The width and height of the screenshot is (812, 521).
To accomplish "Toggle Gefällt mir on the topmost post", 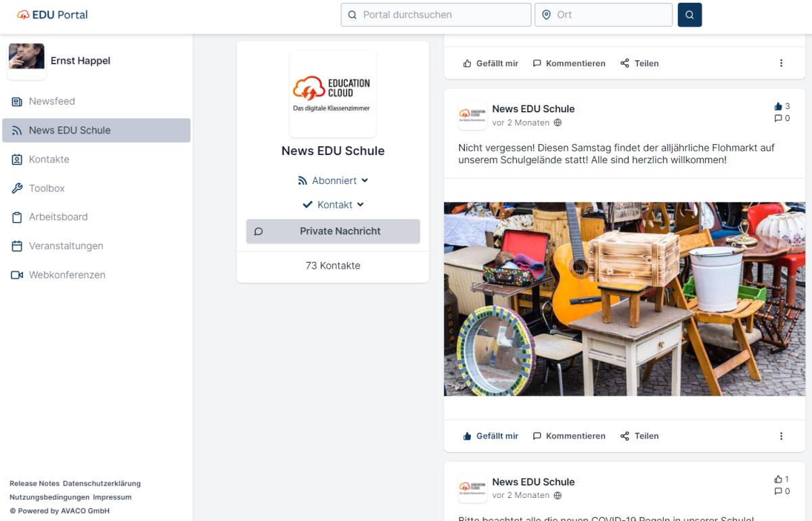I will tap(491, 64).
